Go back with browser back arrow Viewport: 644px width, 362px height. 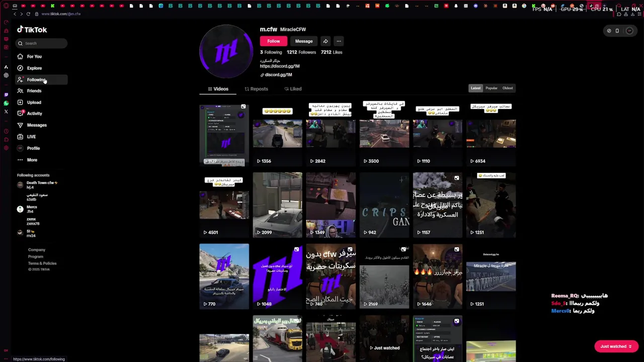point(15,14)
